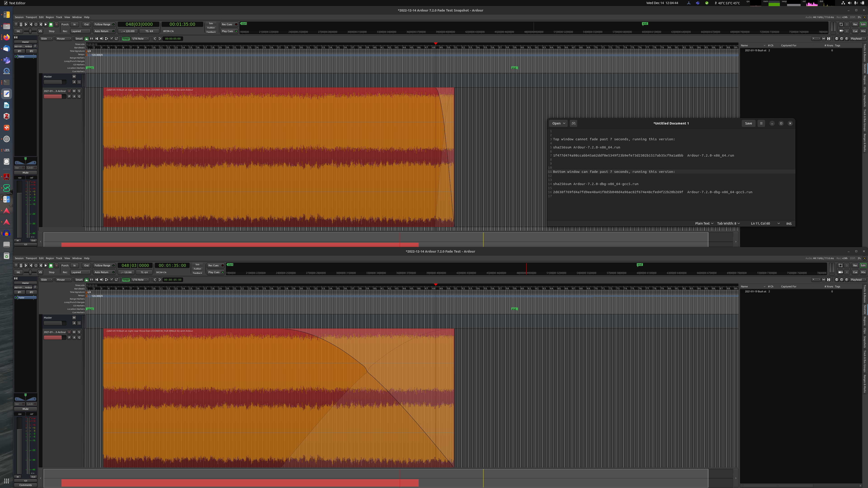Image resolution: width=868 pixels, height=488 pixels.
Task: Click the Play button in top Ardour window
Action: [x=46, y=25]
